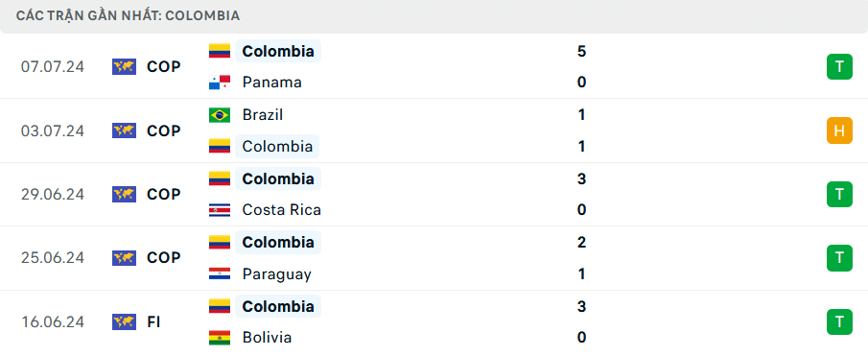Image resolution: width=868 pixels, height=356 pixels.
Task: Click the world map icon beside FI
Action: [124, 321]
